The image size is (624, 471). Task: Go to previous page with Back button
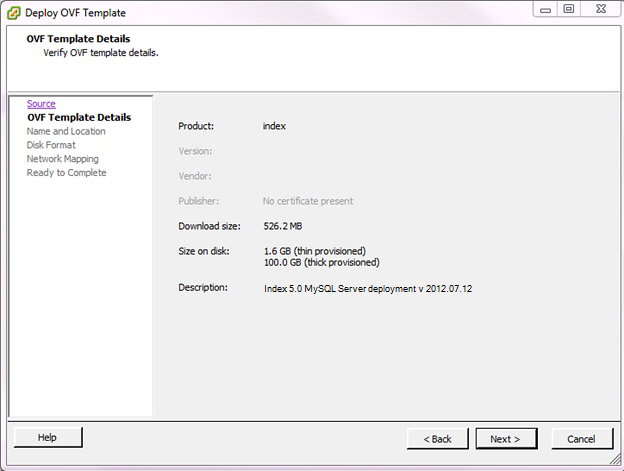(x=437, y=439)
